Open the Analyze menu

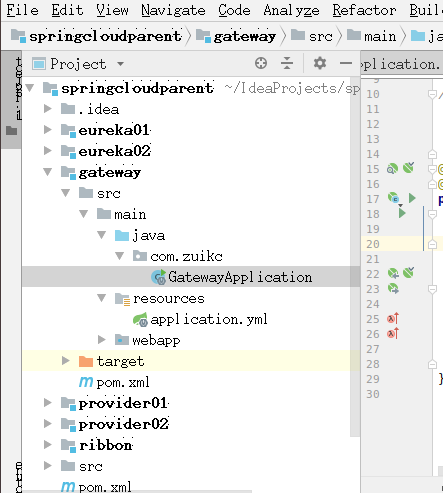pos(291,10)
